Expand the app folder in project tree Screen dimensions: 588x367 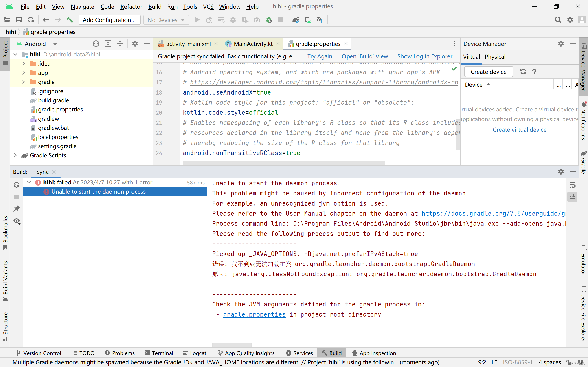coord(23,73)
